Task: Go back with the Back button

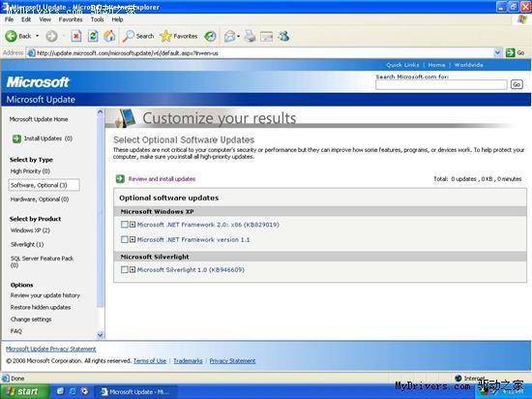Action: click(18, 36)
